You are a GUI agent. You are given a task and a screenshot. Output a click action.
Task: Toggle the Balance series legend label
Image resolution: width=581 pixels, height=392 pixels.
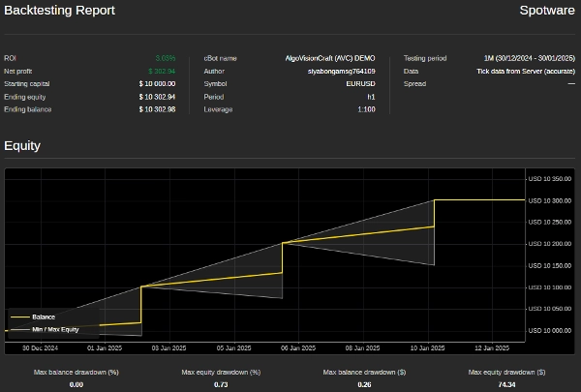click(x=44, y=317)
